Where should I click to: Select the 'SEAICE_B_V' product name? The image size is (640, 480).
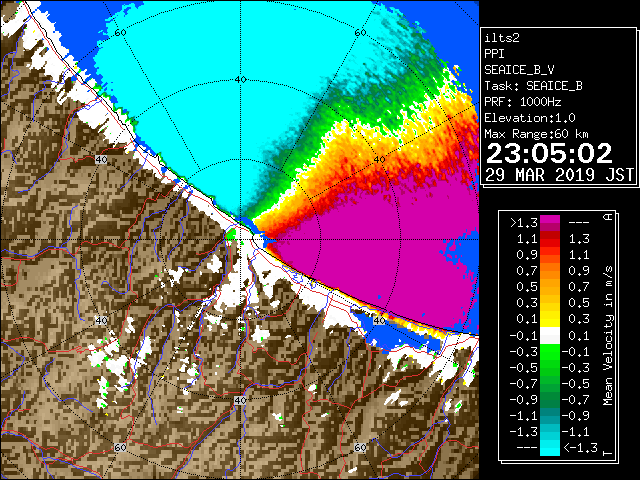pyautogui.click(x=519, y=70)
